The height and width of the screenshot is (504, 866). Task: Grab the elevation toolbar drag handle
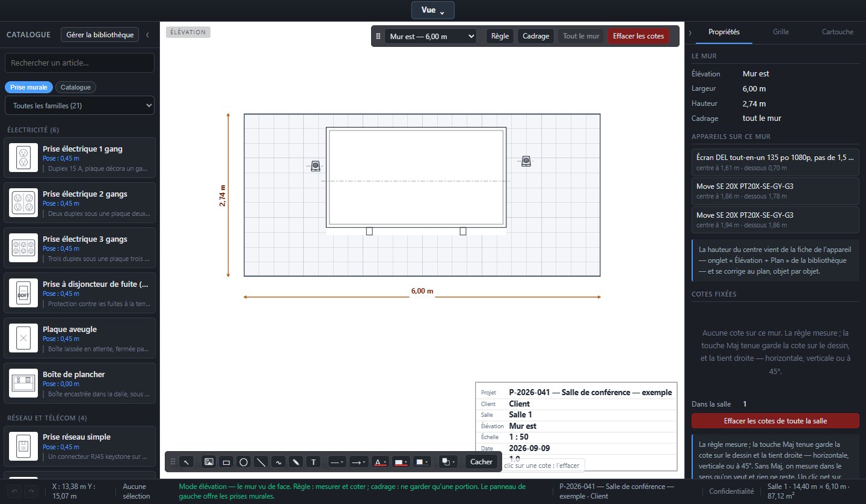pos(378,36)
